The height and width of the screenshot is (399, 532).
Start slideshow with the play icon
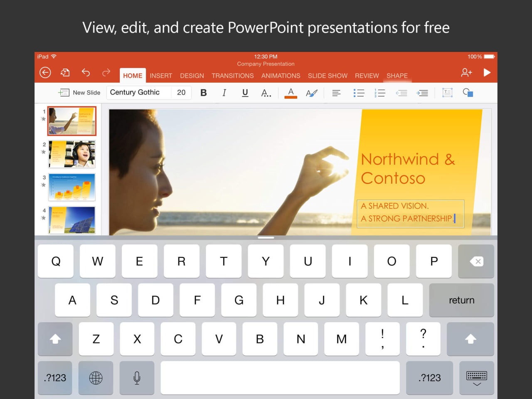click(487, 73)
